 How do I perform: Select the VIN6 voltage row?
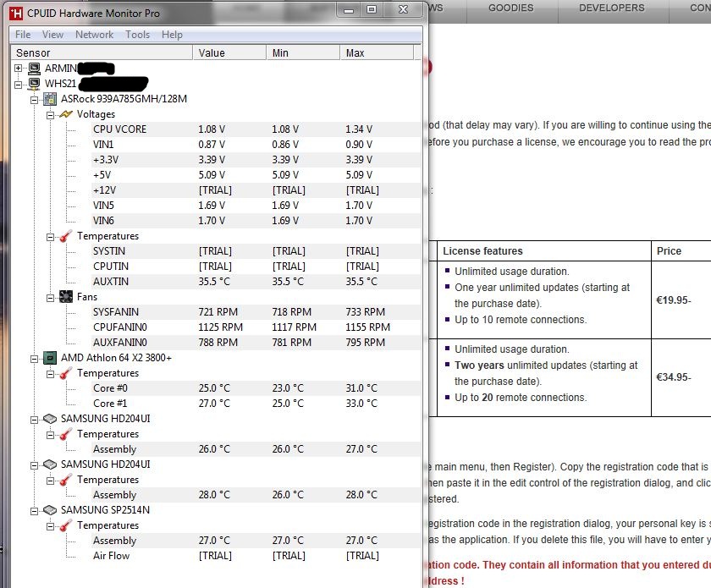click(x=256, y=221)
